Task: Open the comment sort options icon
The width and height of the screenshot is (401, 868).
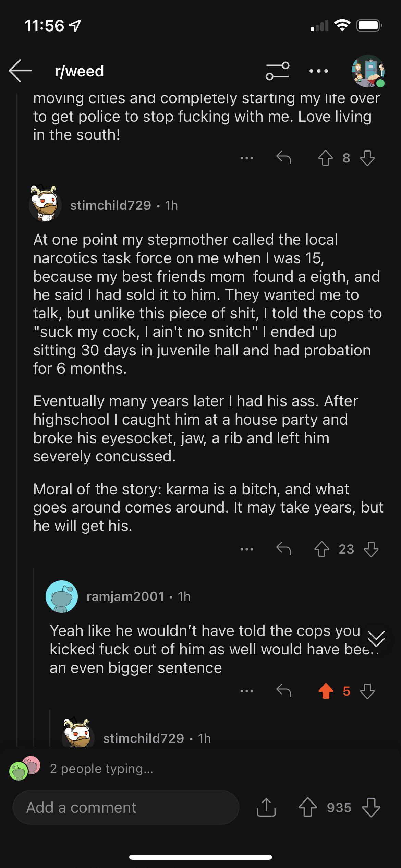Action: pos(277,71)
